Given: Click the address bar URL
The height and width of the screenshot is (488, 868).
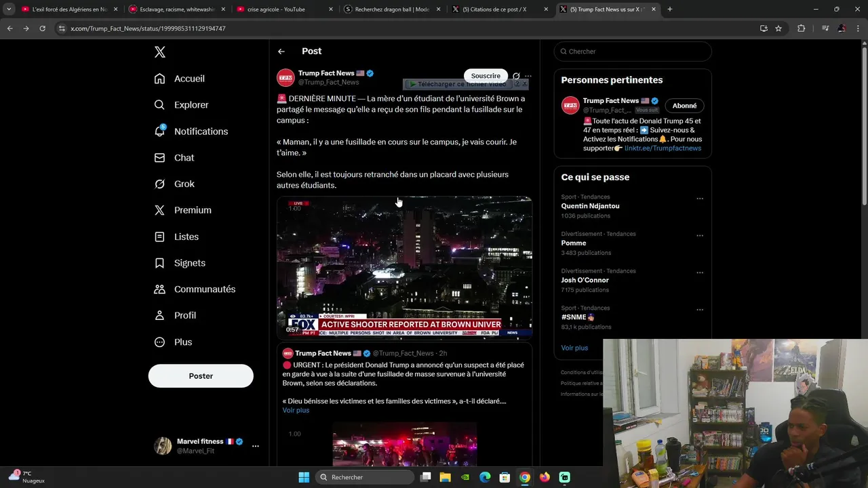Looking at the screenshot, I should (x=148, y=28).
